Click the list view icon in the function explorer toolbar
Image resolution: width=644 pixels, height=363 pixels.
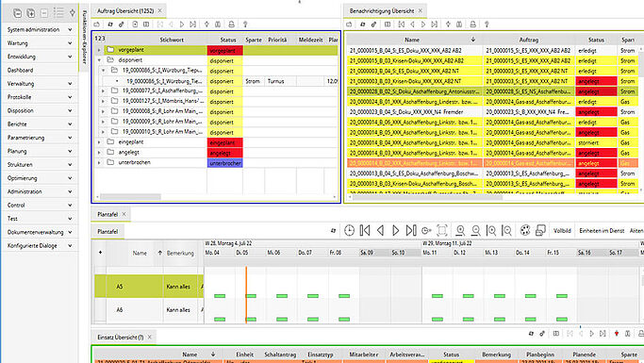(x=58, y=13)
